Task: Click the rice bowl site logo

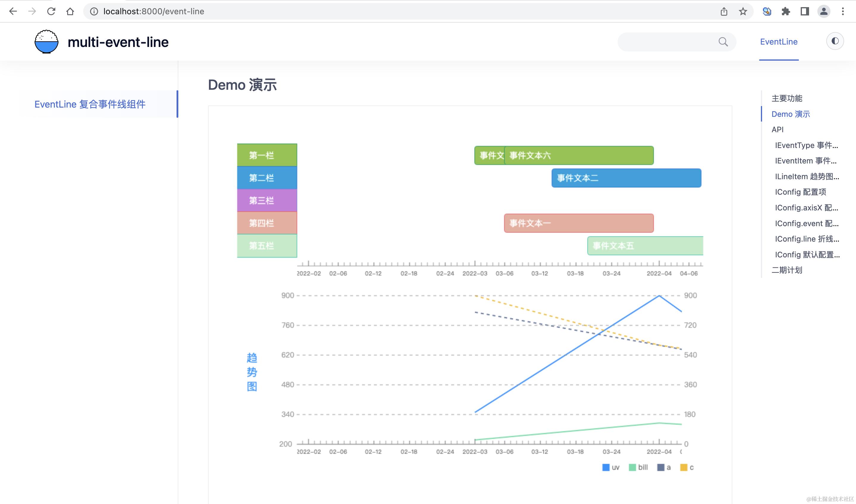Action: tap(47, 41)
